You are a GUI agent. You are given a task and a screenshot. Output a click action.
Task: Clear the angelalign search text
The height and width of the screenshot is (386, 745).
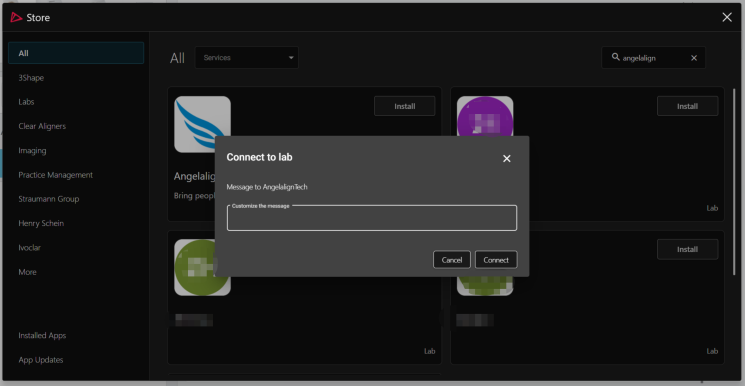coord(694,58)
